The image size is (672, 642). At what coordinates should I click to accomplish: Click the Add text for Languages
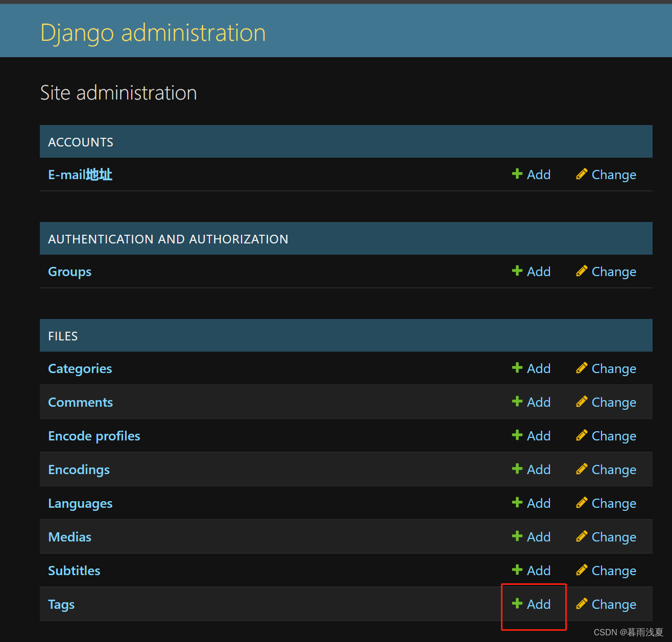539,503
